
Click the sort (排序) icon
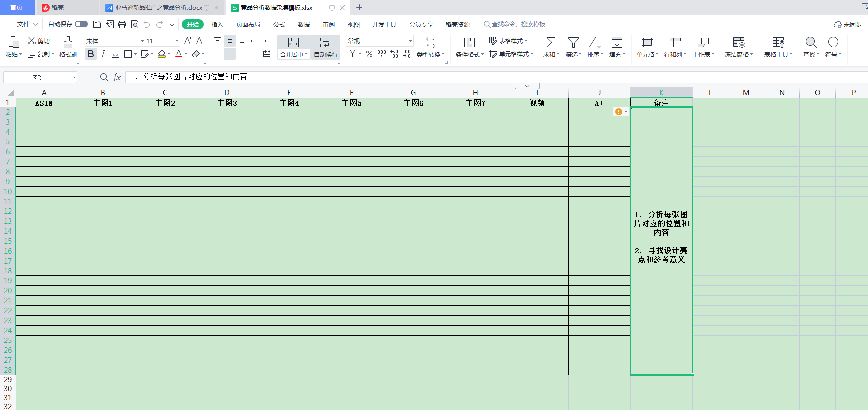(595, 43)
